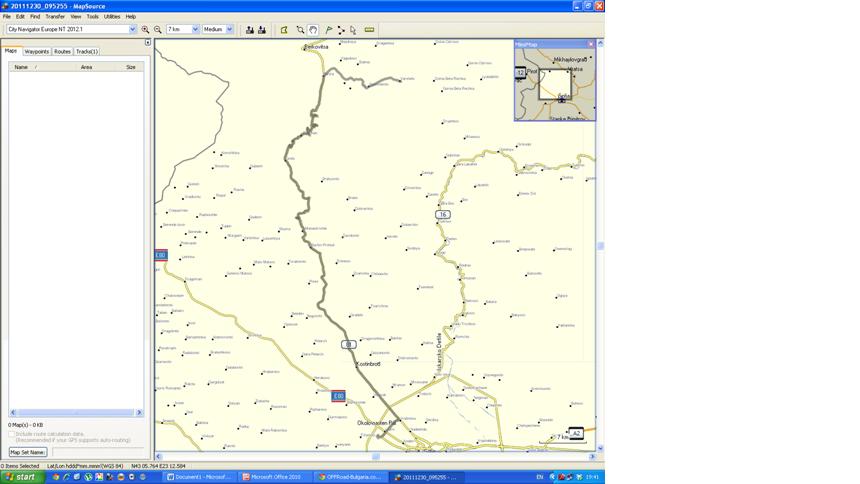This screenshot has width=860, height=484.
Task: Click map view scroll-left arrow
Action: [x=159, y=457]
